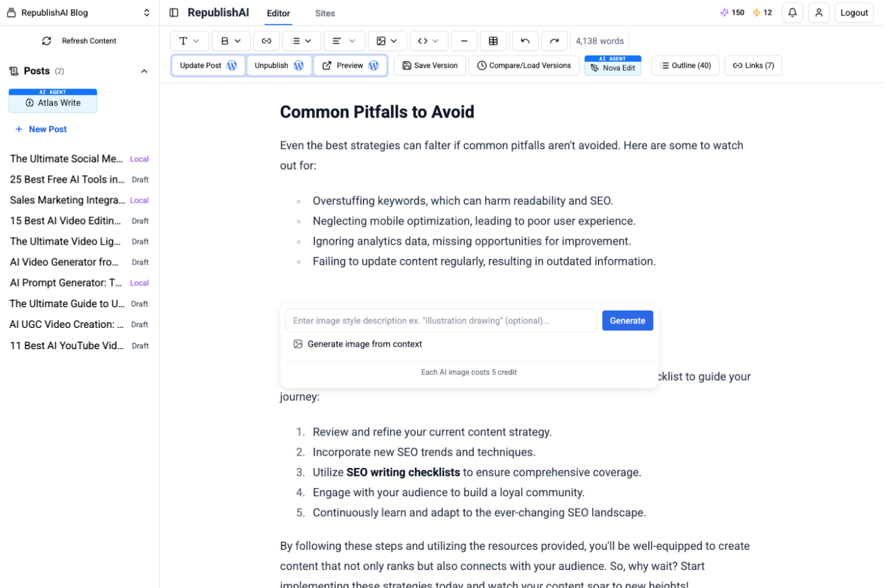Switch to the Sites tab
The image size is (891, 588).
pos(325,13)
